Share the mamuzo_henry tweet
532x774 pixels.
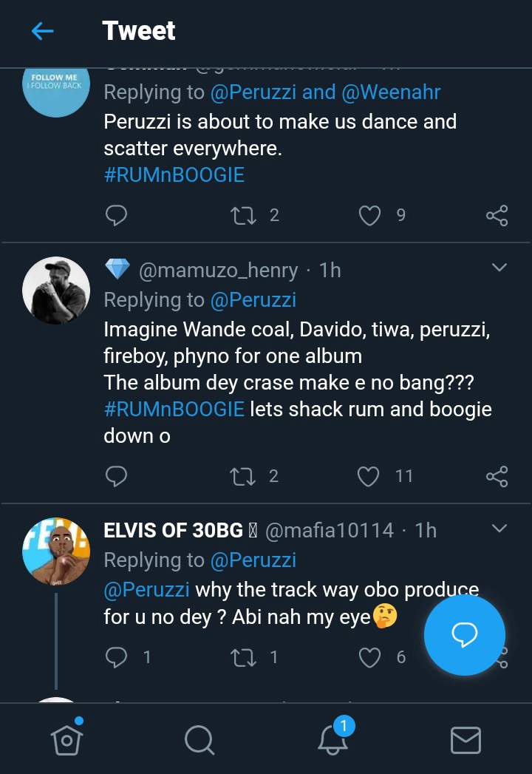tap(497, 476)
